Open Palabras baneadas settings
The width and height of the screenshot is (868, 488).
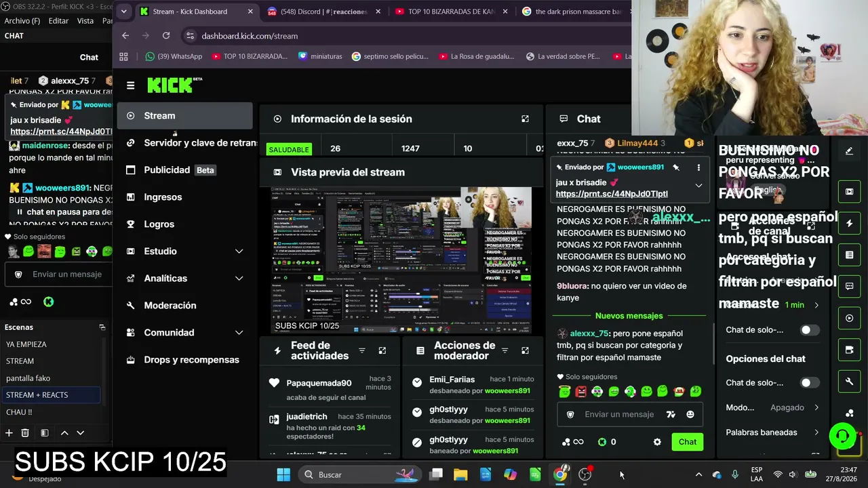(x=773, y=432)
